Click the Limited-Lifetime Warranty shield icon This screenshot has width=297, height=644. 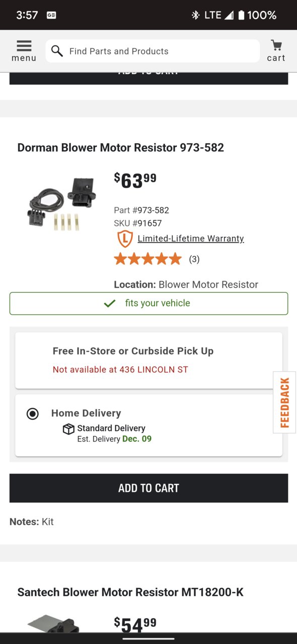click(x=125, y=238)
